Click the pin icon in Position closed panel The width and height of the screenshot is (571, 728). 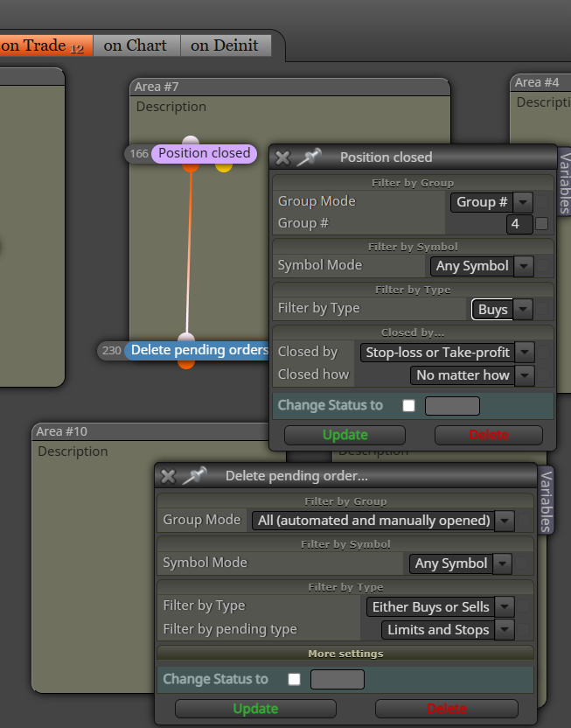309,157
